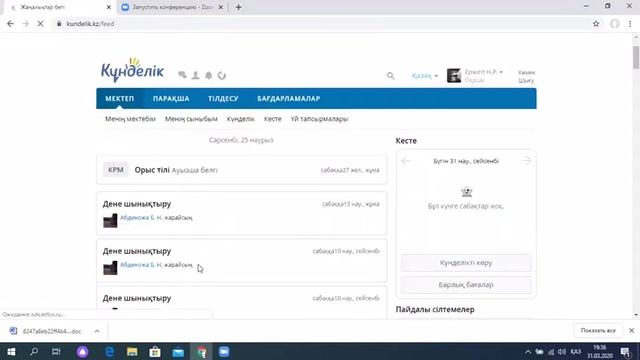Open Күнделік submenu link
The width and height of the screenshot is (640, 360).
coord(240,119)
